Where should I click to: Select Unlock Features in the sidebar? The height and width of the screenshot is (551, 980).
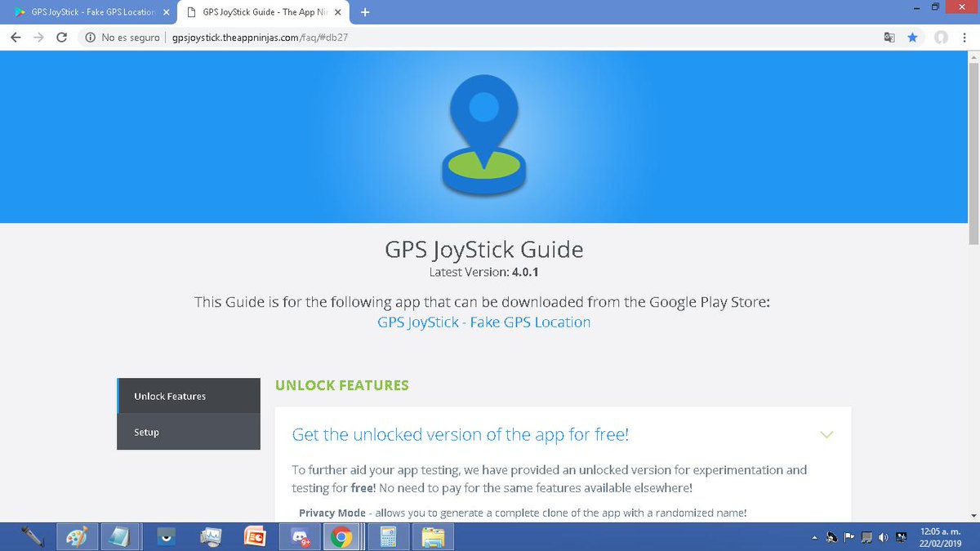[189, 396]
